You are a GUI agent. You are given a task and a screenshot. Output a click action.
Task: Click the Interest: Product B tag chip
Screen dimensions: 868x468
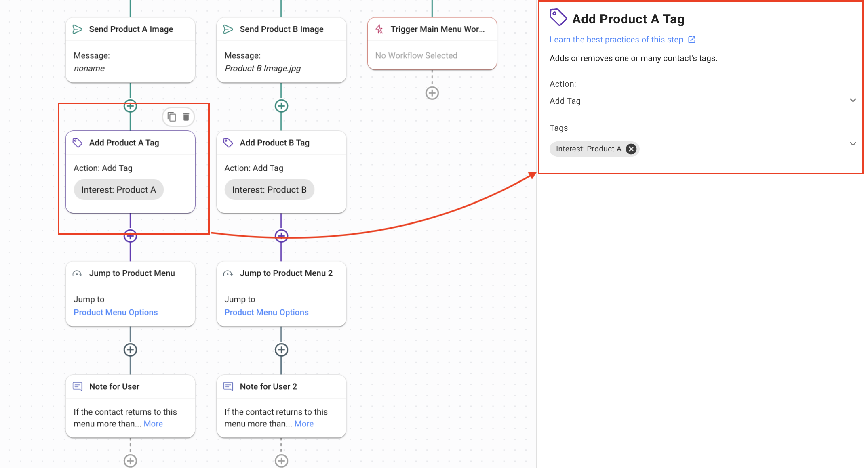point(269,190)
